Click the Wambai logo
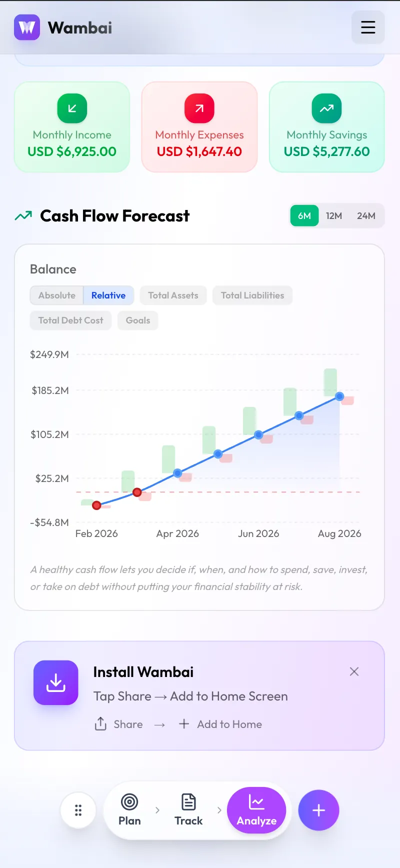 [x=27, y=27]
